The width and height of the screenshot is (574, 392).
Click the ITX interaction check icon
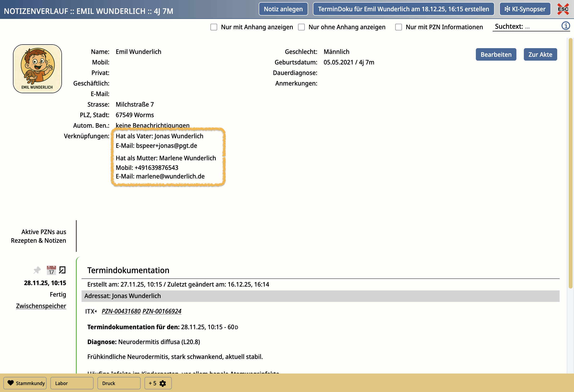click(91, 311)
